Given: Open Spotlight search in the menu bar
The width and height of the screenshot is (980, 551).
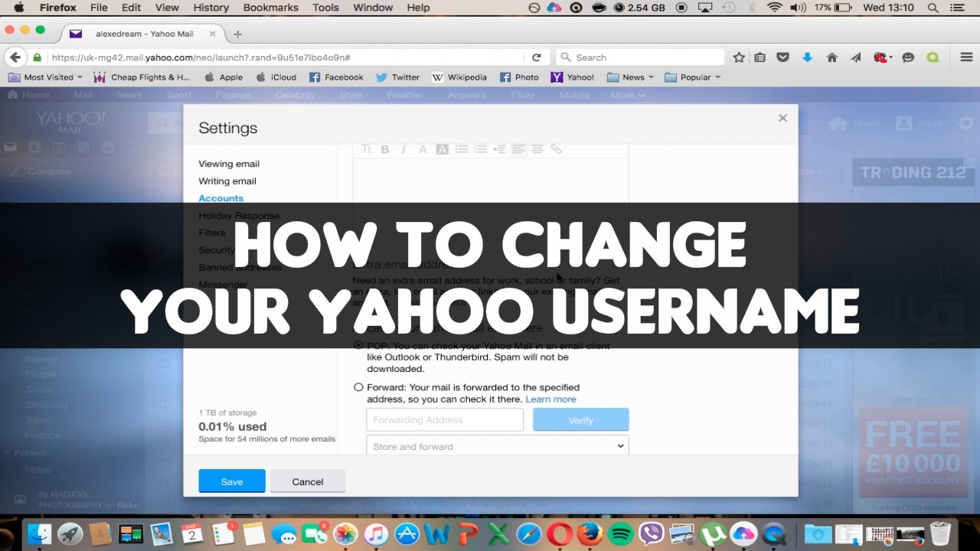Looking at the screenshot, I should pyautogui.click(x=933, y=8).
